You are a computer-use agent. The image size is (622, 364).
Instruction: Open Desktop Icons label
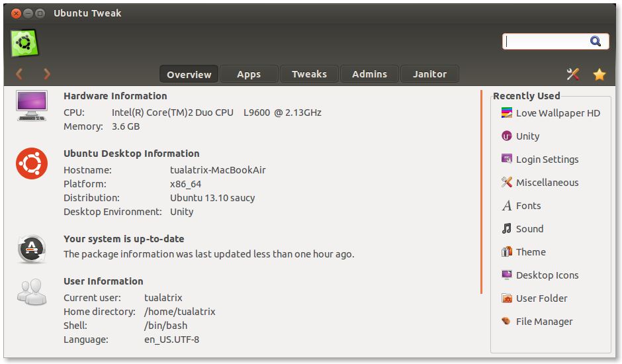coord(547,275)
